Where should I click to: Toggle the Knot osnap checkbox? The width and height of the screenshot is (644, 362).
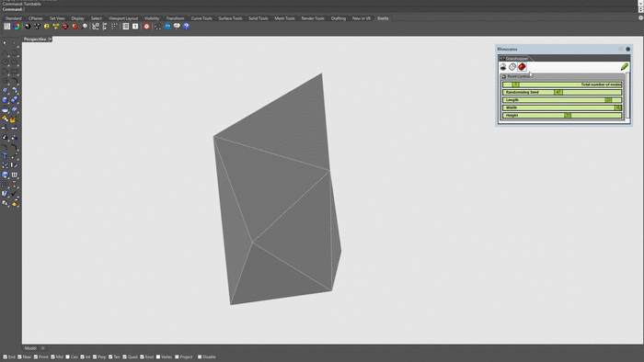[x=142, y=357]
